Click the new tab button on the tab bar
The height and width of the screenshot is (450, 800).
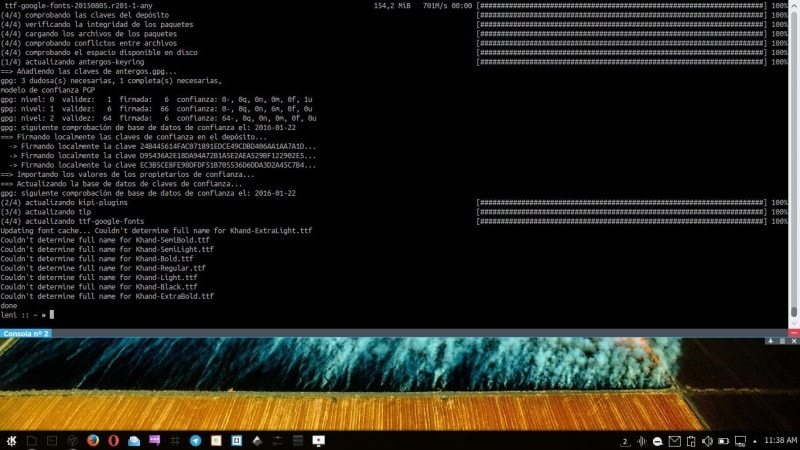(771, 341)
